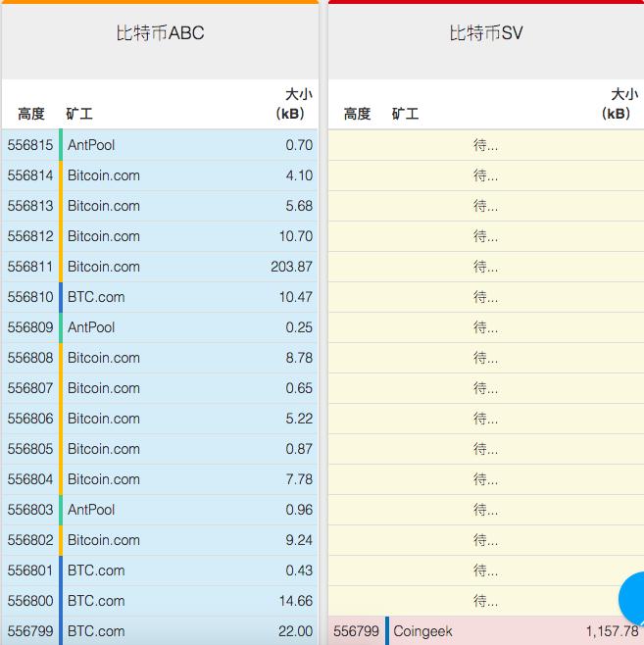Click size value 4.10
This screenshot has height=645, width=644.
[299, 175]
